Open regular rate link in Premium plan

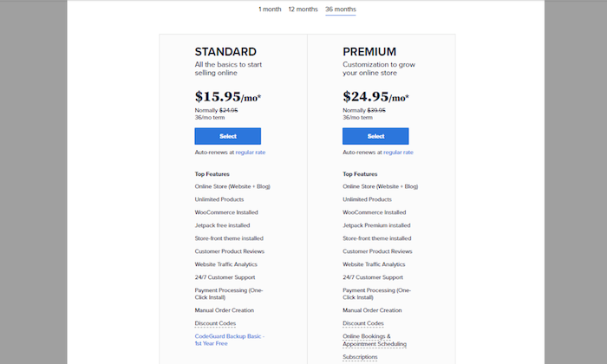coord(398,153)
